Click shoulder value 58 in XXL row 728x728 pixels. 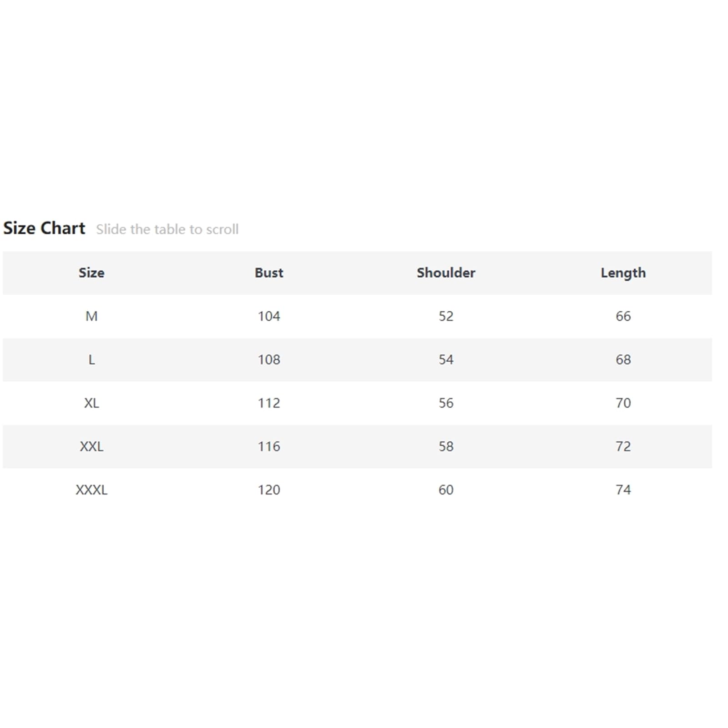point(446,446)
